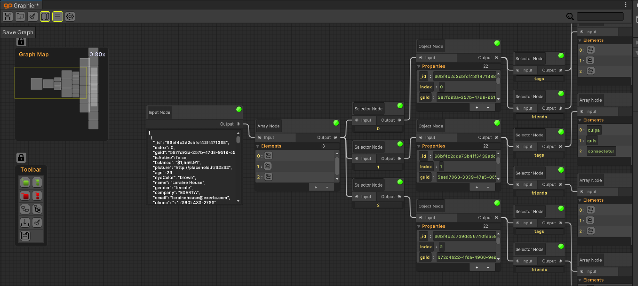Collapse the Array Node Elements section with count 3
This screenshot has width=644, height=286.
(x=258, y=146)
